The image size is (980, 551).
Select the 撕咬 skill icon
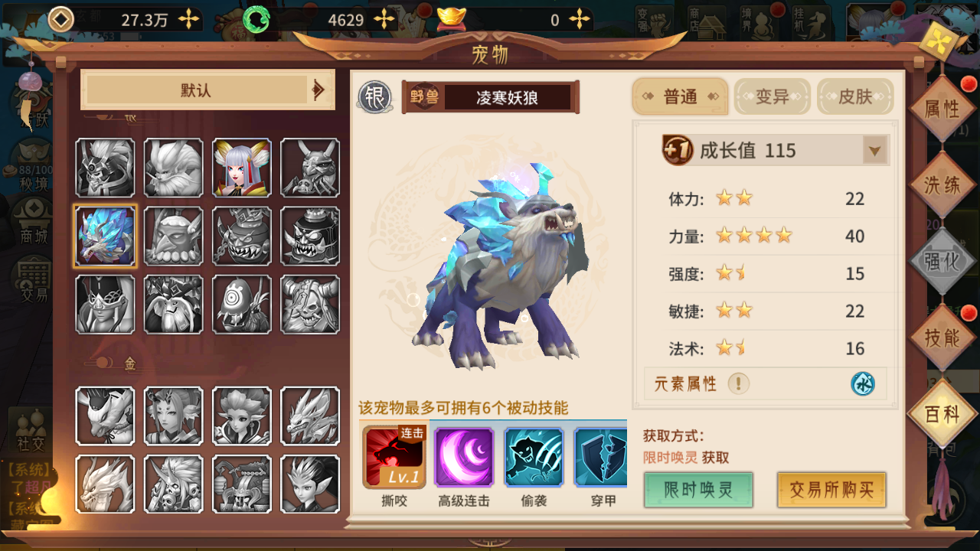click(x=395, y=457)
